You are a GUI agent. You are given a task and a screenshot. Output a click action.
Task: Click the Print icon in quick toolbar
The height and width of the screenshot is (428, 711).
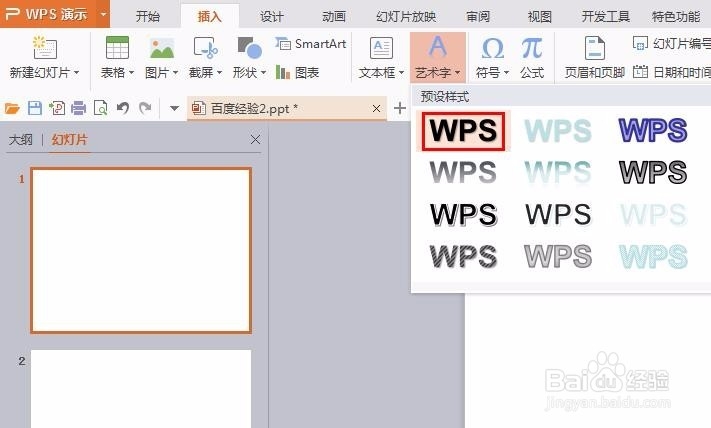(78, 108)
